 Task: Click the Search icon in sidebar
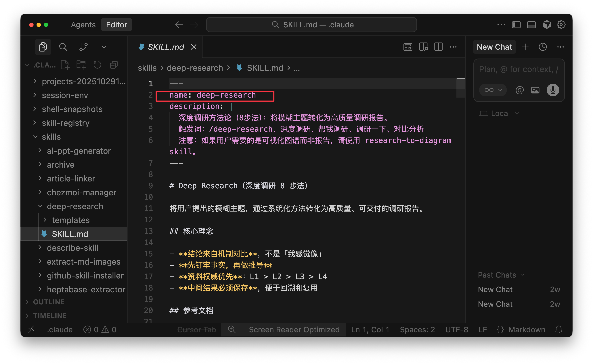63,47
